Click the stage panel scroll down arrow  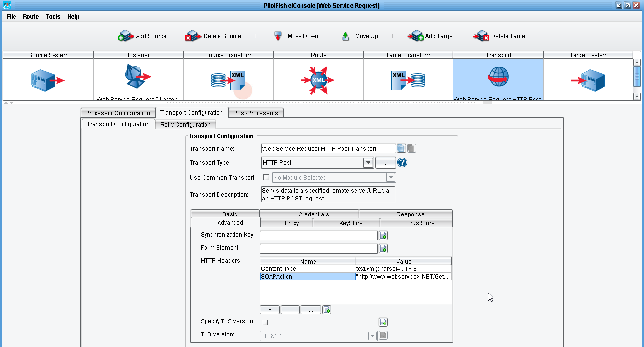637,96
